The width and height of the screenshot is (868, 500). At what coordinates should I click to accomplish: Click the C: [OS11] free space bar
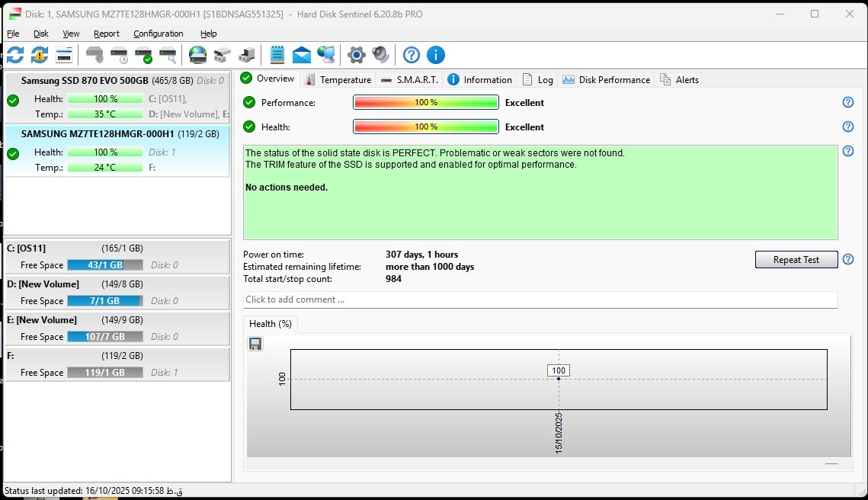click(x=104, y=265)
